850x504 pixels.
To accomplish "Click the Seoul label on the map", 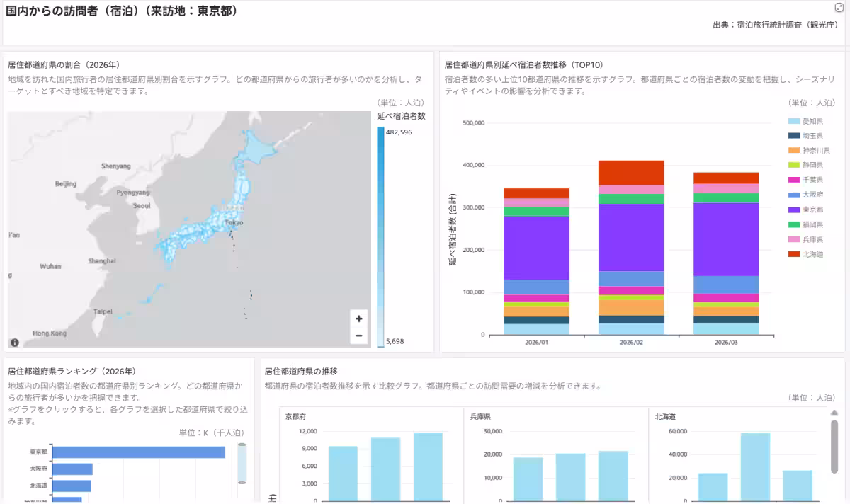I will click(142, 206).
